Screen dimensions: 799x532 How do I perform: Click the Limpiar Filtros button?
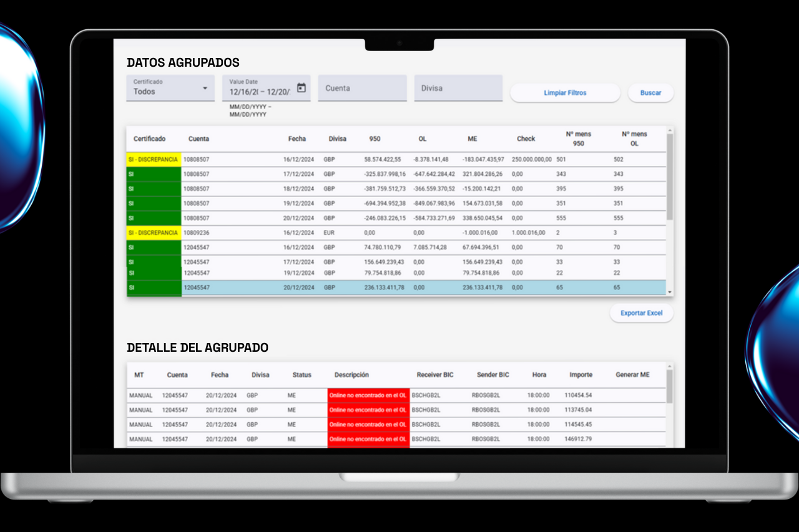(565, 93)
